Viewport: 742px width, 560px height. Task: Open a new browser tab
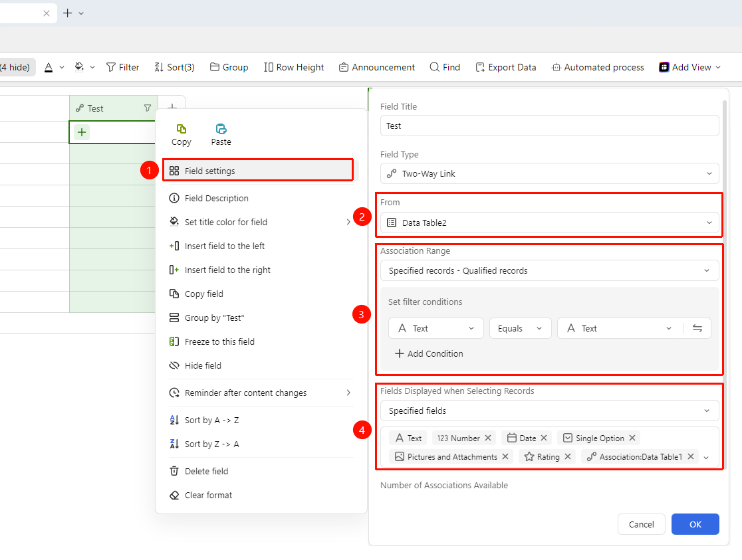[x=68, y=13]
